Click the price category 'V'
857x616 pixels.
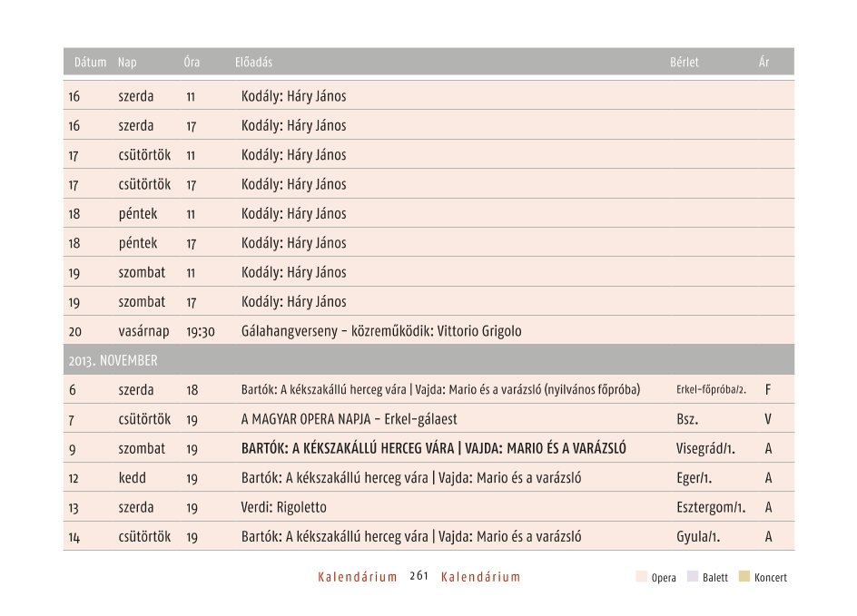pyautogui.click(x=768, y=419)
